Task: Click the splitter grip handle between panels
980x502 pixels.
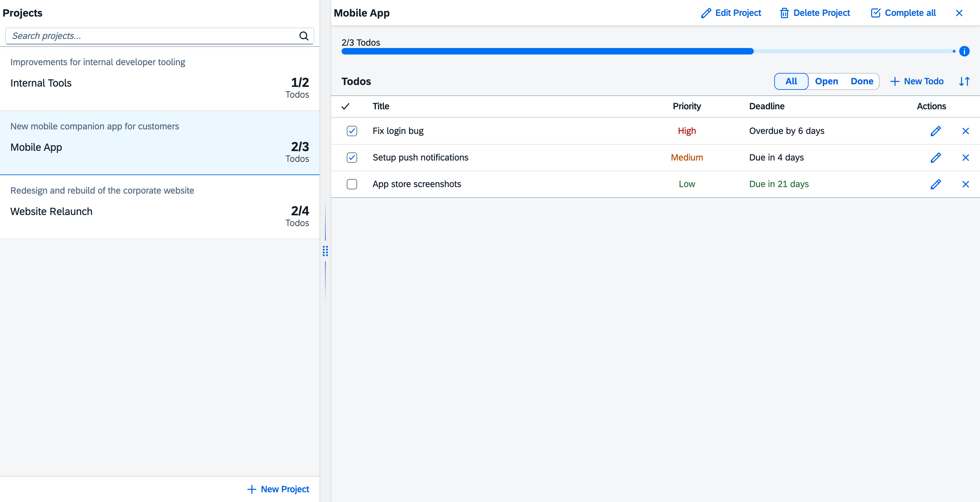Action: point(325,251)
